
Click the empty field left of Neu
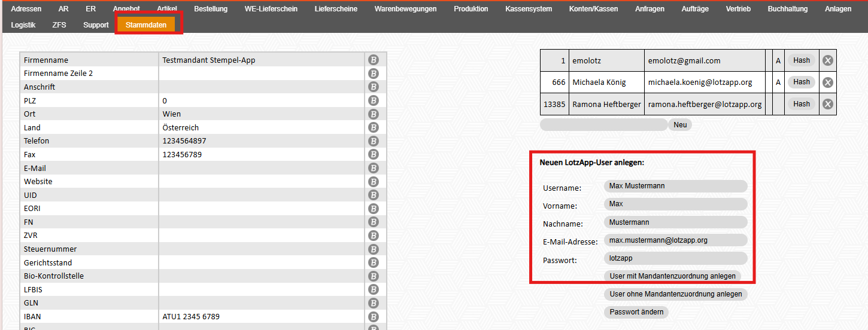point(603,125)
